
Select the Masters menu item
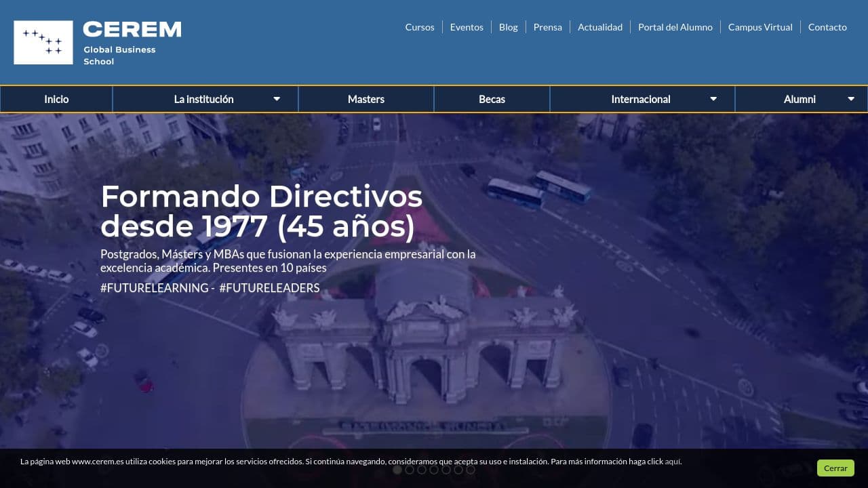click(366, 99)
